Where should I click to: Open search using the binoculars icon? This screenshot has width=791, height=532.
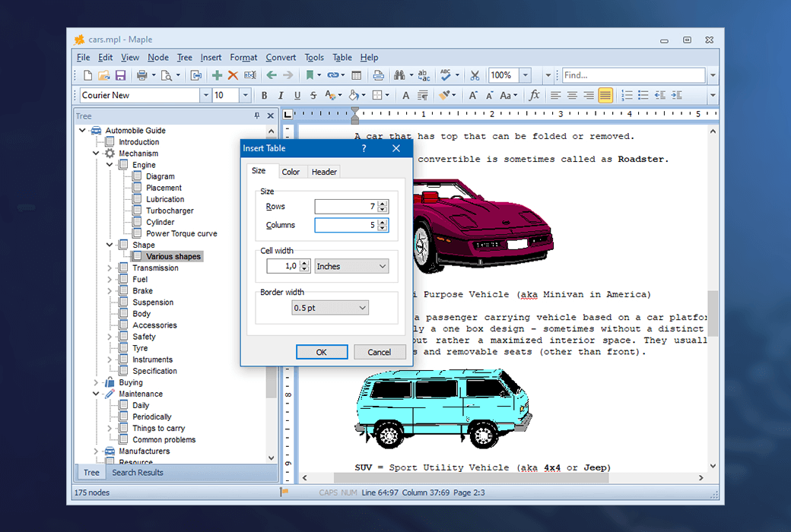pyautogui.click(x=399, y=76)
